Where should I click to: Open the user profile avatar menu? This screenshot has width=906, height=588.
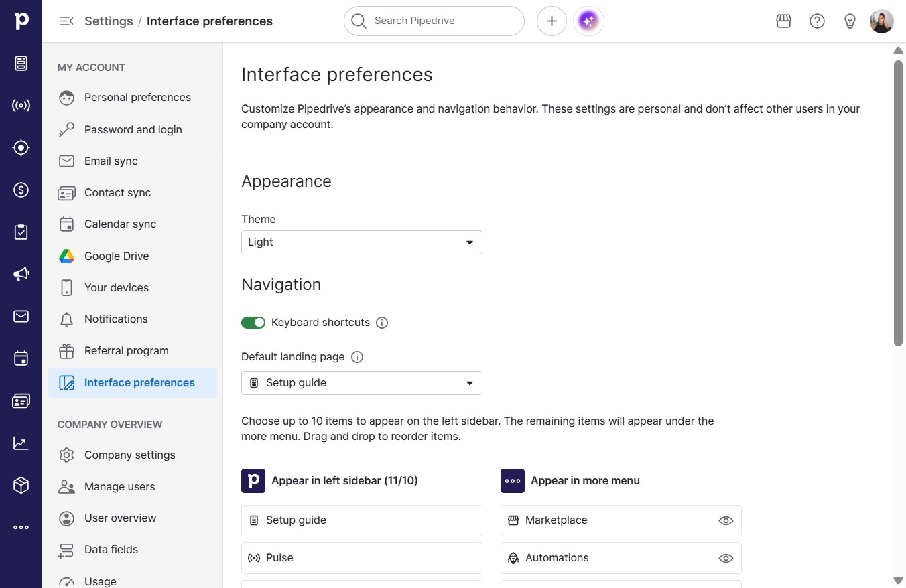[882, 21]
